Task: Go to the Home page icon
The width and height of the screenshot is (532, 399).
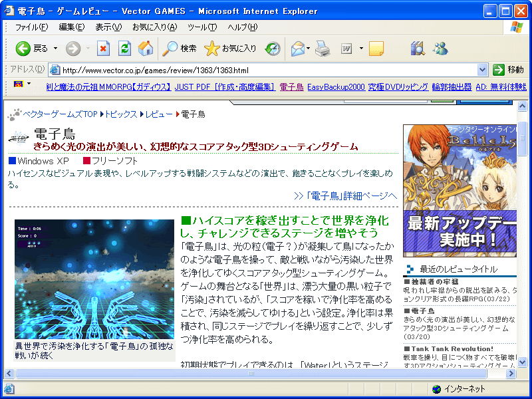Action: pyautogui.click(x=146, y=49)
